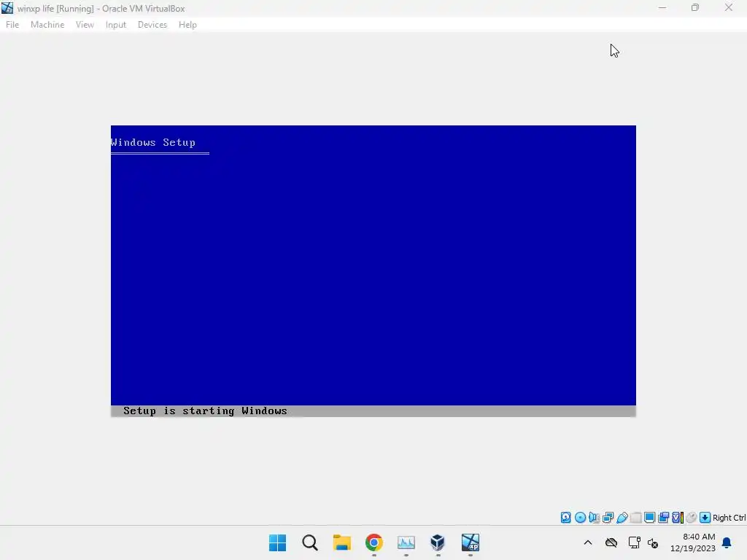The width and height of the screenshot is (747, 560).
Task: Click the muted volume tray icon
Action: (x=653, y=542)
